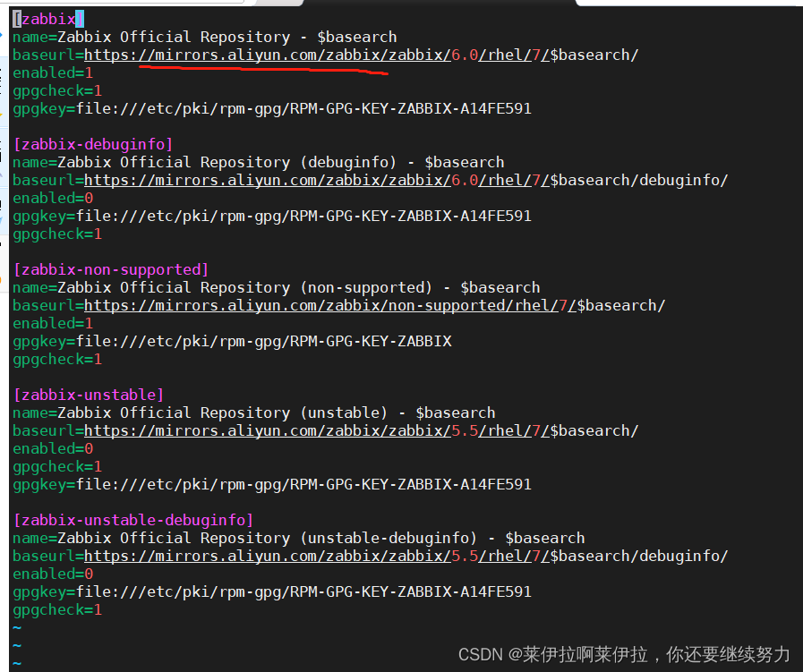Click gpgkey line ending 'RPM-GPG-KEY-ZABBIX'
This screenshot has width=803, height=672.
232,342
